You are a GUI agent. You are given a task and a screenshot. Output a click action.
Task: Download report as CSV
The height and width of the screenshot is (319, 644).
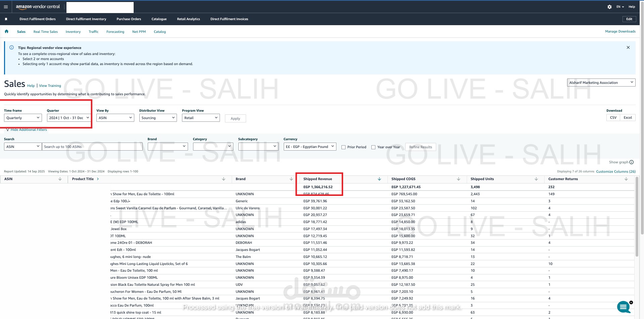613,118
